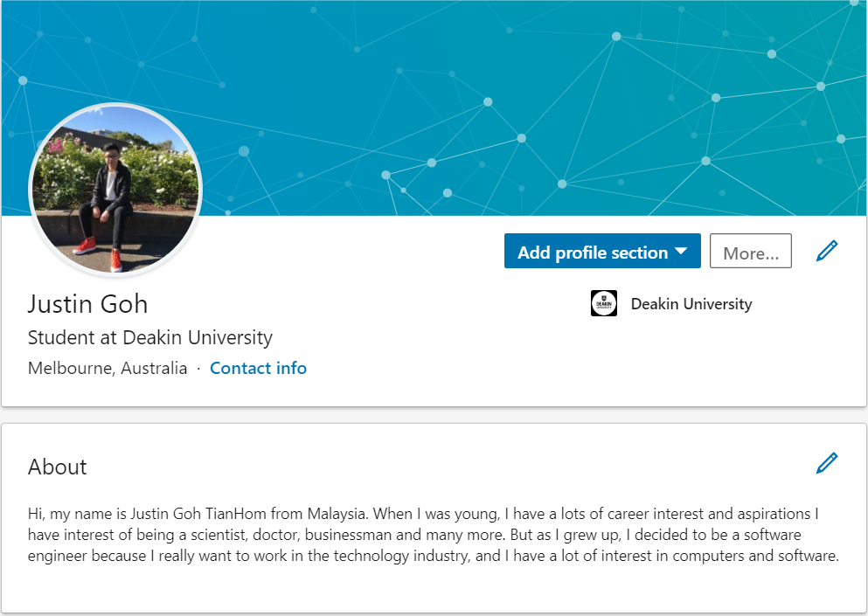This screenshot has width=868, height=616.
Task: Click "Justin Goh TianHom" in About paragraph
Action: pos(202,514)
